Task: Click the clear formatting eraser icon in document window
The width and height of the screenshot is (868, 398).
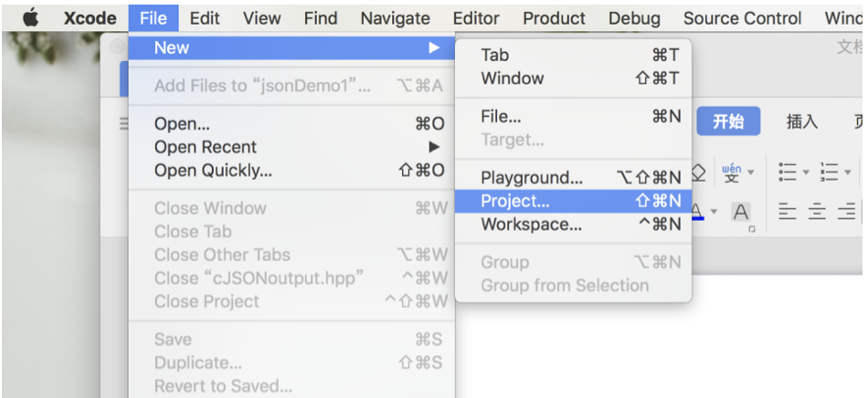Action: click(x=699, y=173)
